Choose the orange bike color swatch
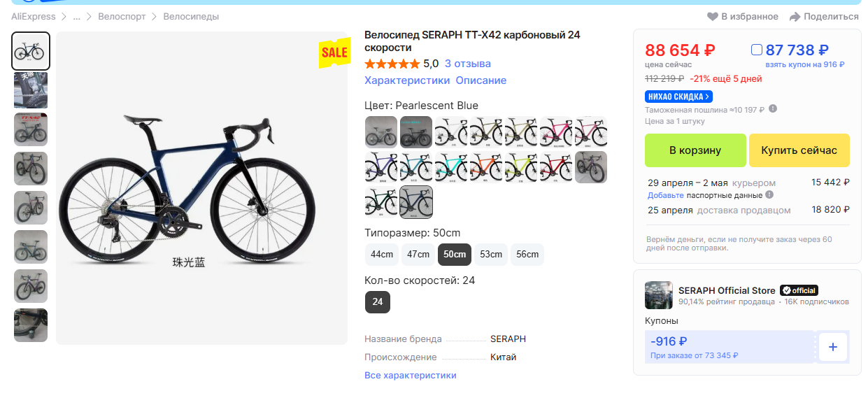 tap(486, 167)
